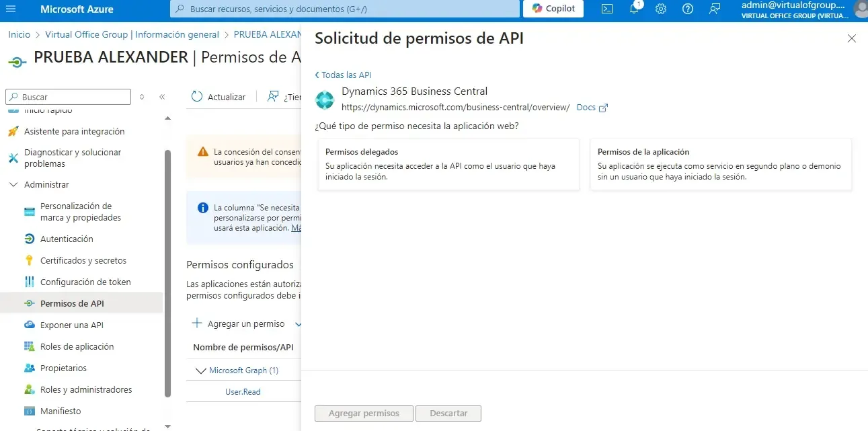Collapse the Administrar section

click(13, 184)
